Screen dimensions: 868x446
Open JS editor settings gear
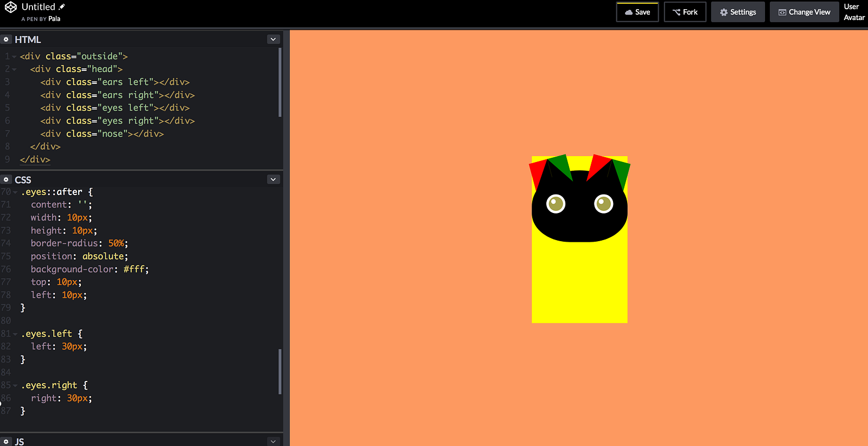click(x=6, y=442)
